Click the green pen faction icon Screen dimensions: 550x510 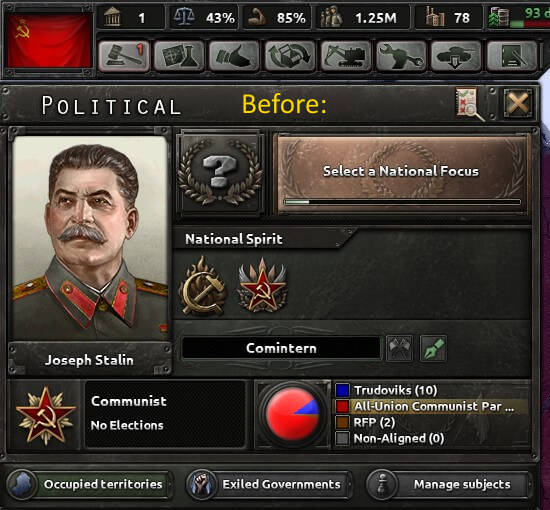(x=434, y=349)
